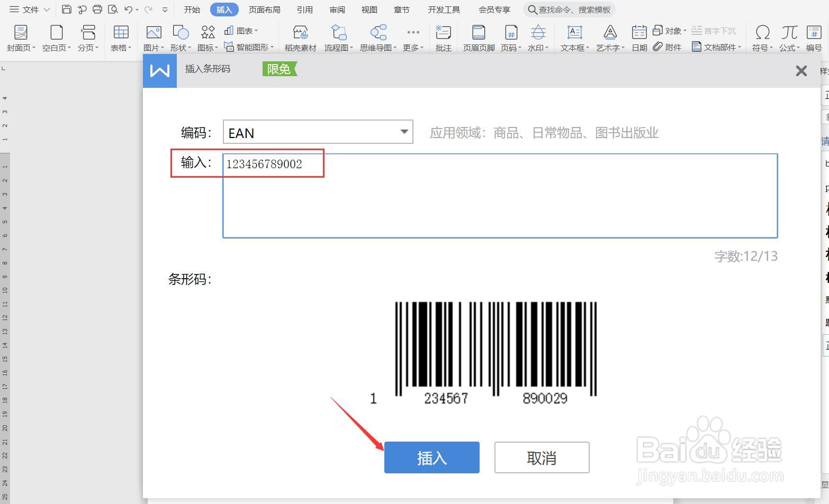Click the 艺术字 word art icon
This screenshot has width=829, height=504.
[610, 33]
